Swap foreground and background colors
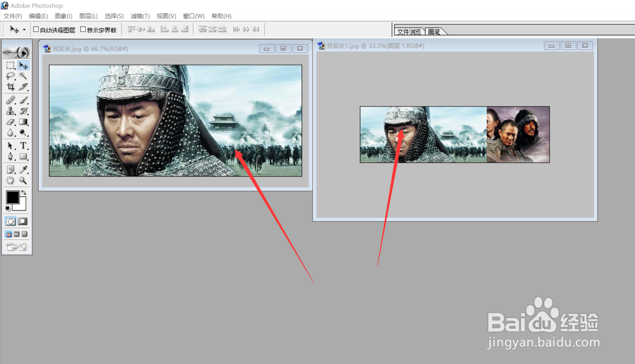Viewport: 635px width, 364px height. pos(24,192)
